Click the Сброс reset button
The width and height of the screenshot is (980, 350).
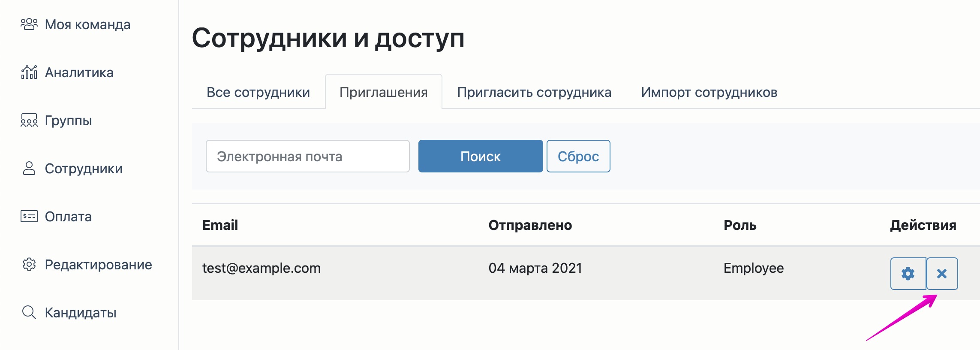click(x=578, y=157)
